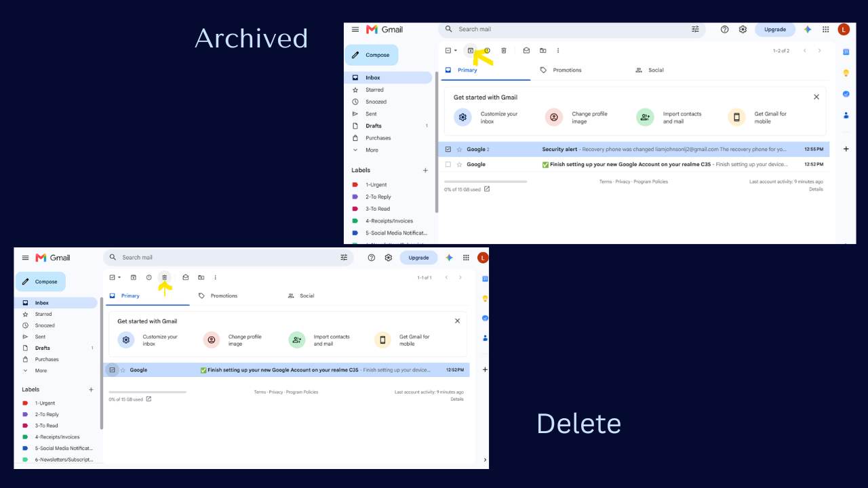Viewport: 868px width, 488px height.
Task: Click Create new label plus in lower Gmail window
Action: point(92,390)
